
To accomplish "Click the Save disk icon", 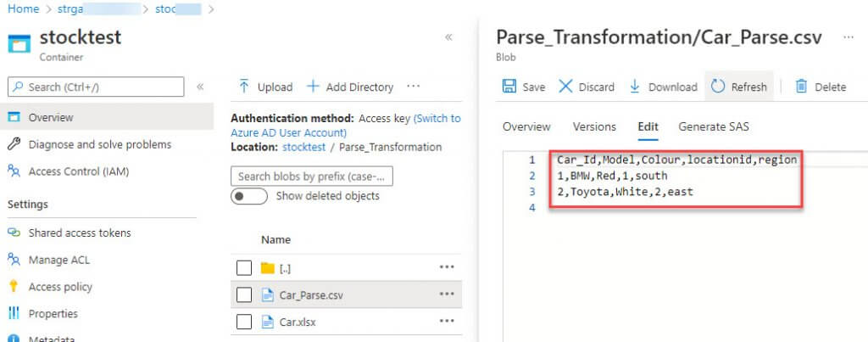I will [509, 87].
